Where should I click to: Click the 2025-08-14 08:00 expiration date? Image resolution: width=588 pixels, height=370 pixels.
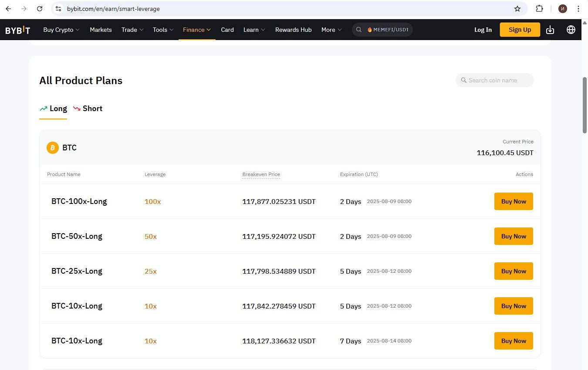[389, 341]
